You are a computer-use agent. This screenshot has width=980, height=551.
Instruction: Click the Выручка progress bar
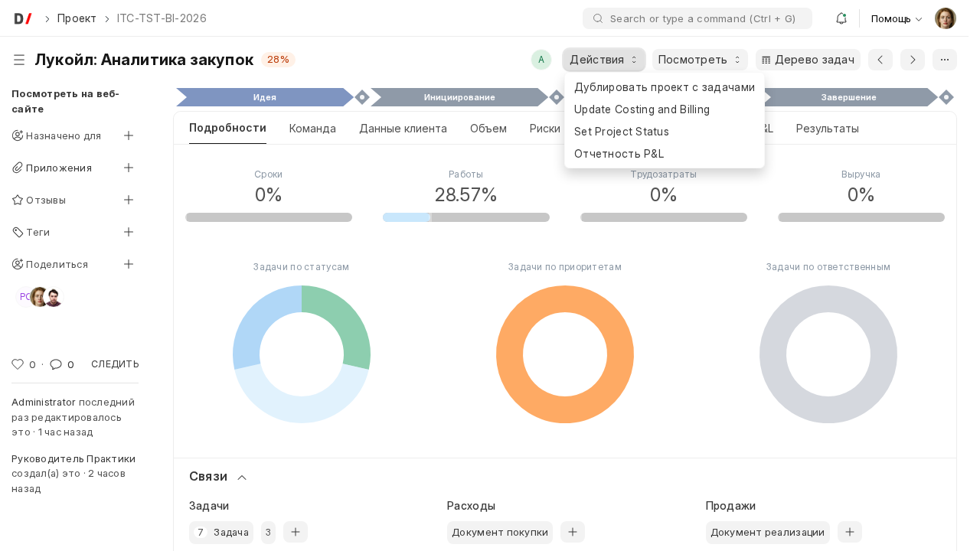click(x=861, y=217)
